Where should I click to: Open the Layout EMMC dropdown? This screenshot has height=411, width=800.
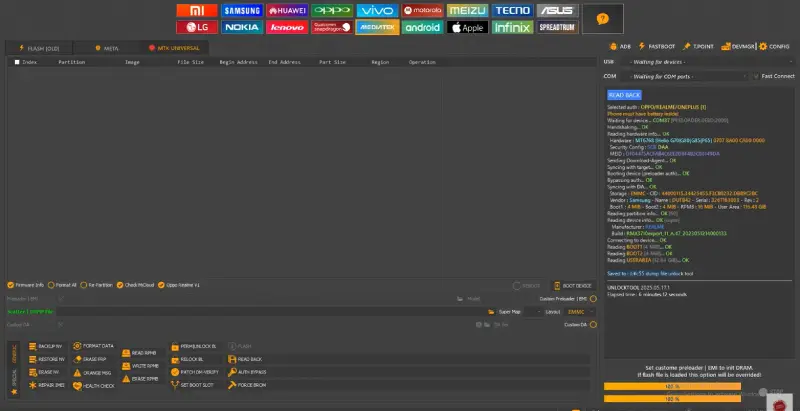(580, 312)
